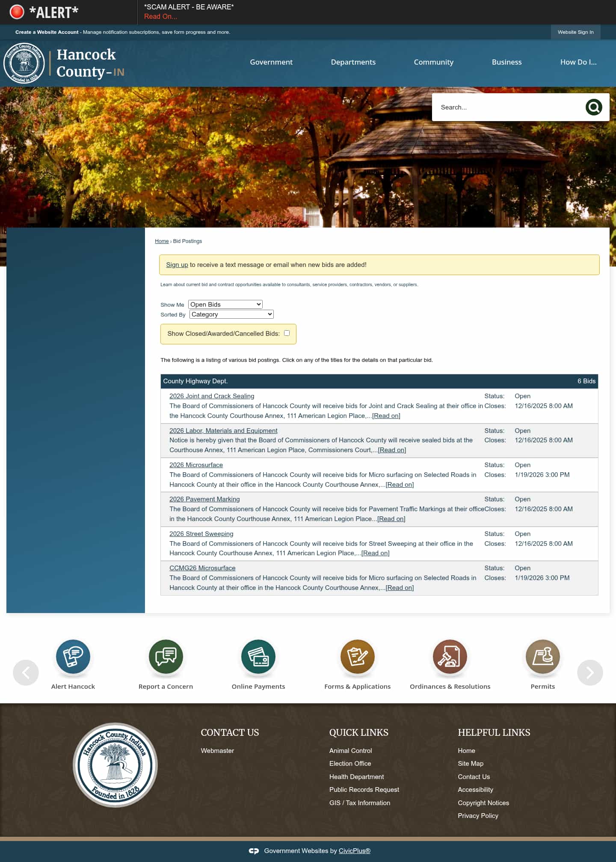Open the Show Me dropdown
The image size is (616, 862).
point(225,305)
